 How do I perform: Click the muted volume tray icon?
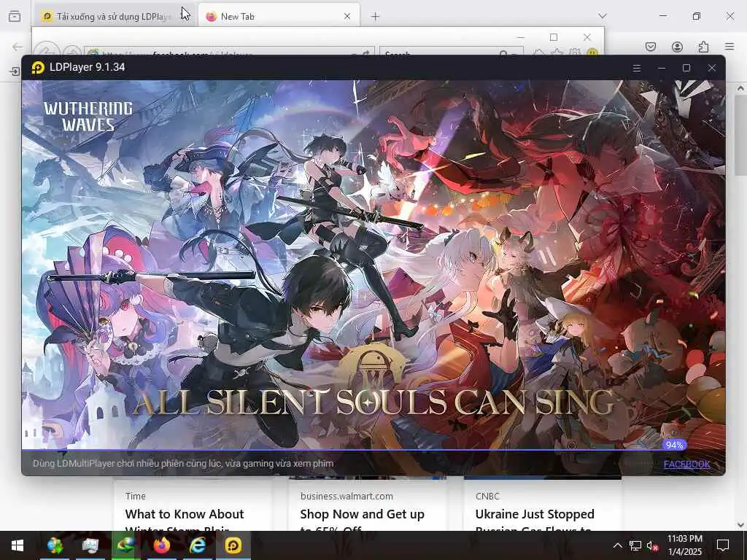tap(652, 545)
